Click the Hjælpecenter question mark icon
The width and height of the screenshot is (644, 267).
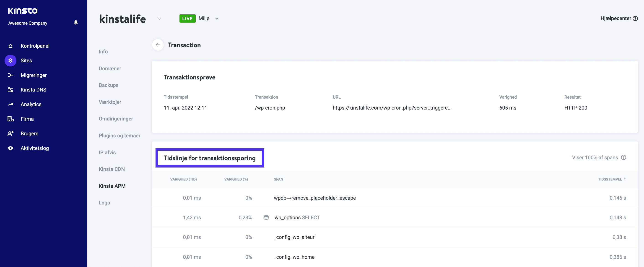coord(635,18)
